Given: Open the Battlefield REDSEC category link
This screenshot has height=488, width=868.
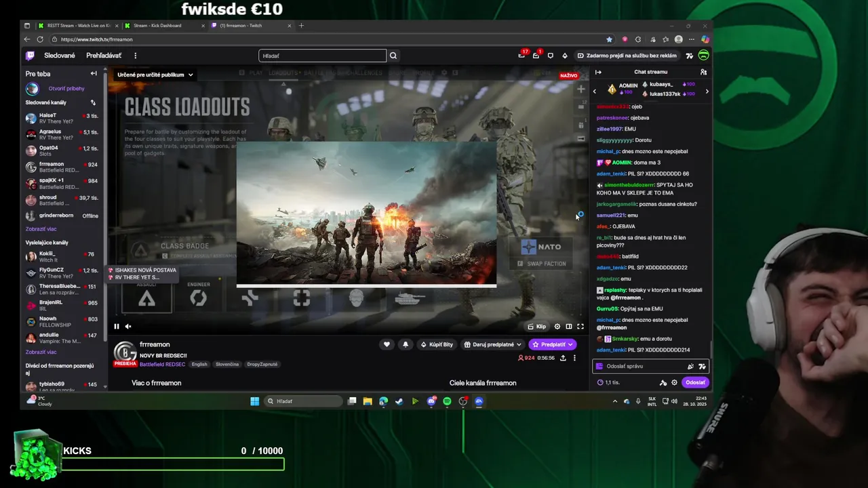Looking at the screenshot, I should tap(162, 364).
